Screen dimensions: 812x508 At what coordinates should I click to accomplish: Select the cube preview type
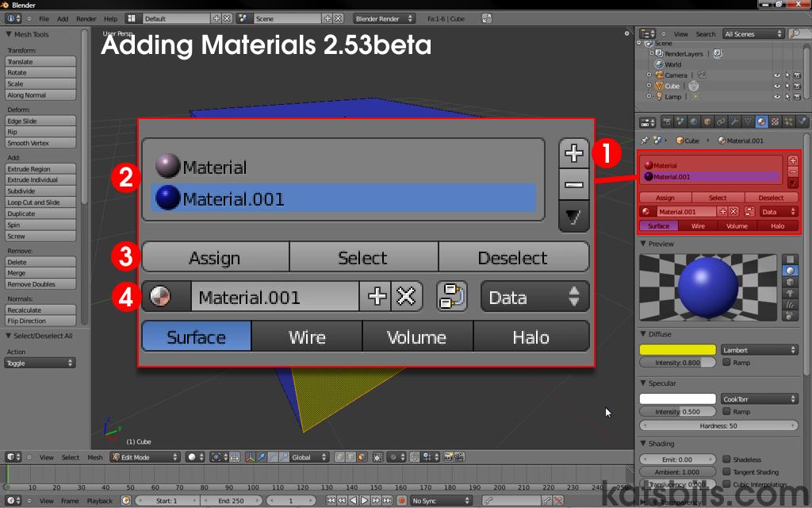pyautogui.click(x=791, y=282)
